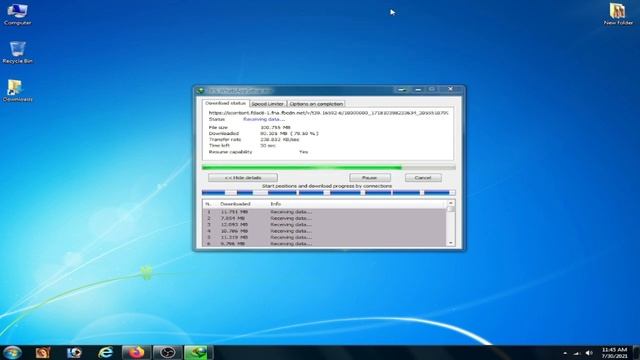
Task: Open the clock showing 11:45 AM
Action: (x=614, y=353)
